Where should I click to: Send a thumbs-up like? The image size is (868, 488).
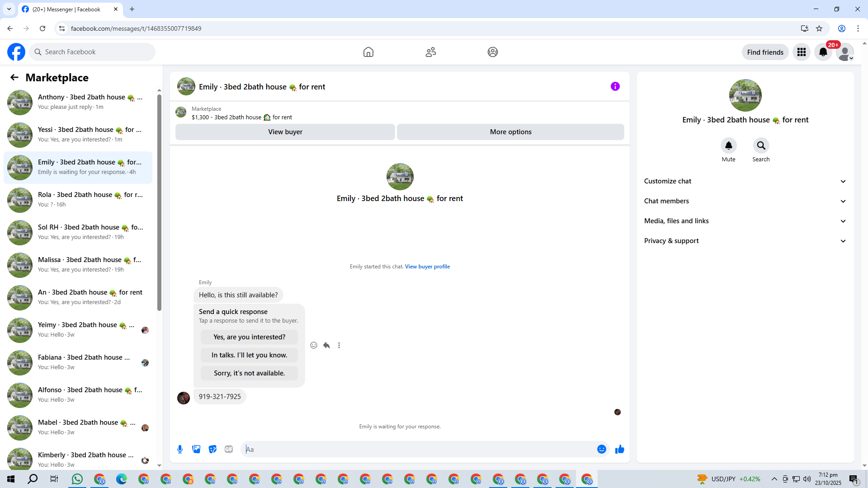click(619, 449)
